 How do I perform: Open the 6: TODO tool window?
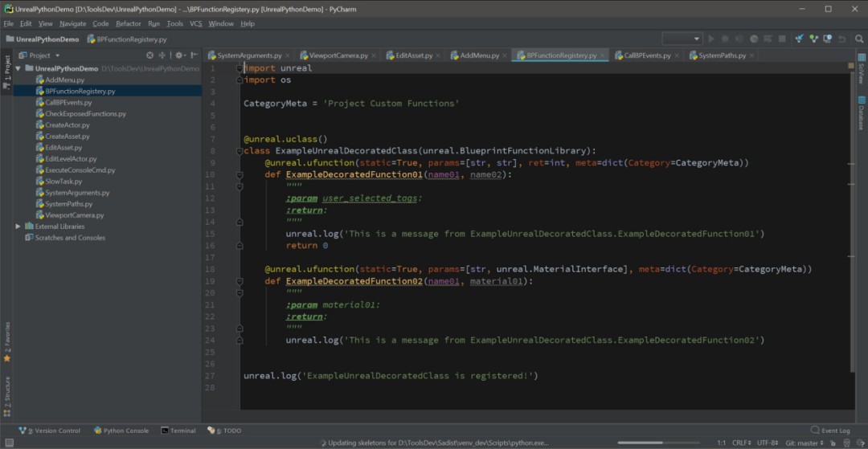(224, 431)
